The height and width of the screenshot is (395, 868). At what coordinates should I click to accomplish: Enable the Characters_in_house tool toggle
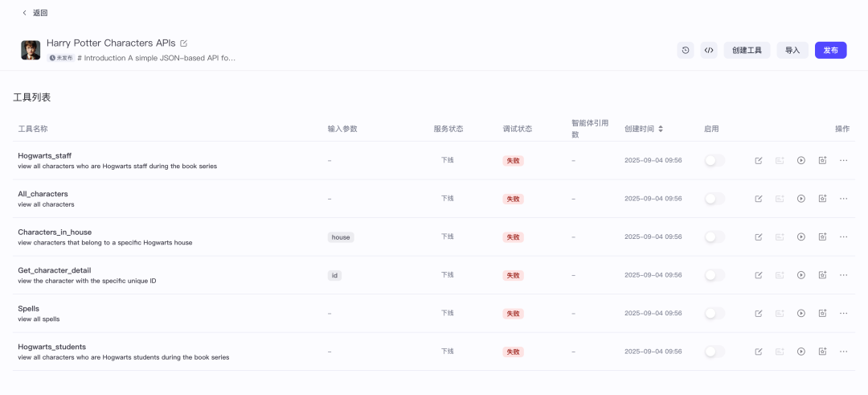[714, 237]
